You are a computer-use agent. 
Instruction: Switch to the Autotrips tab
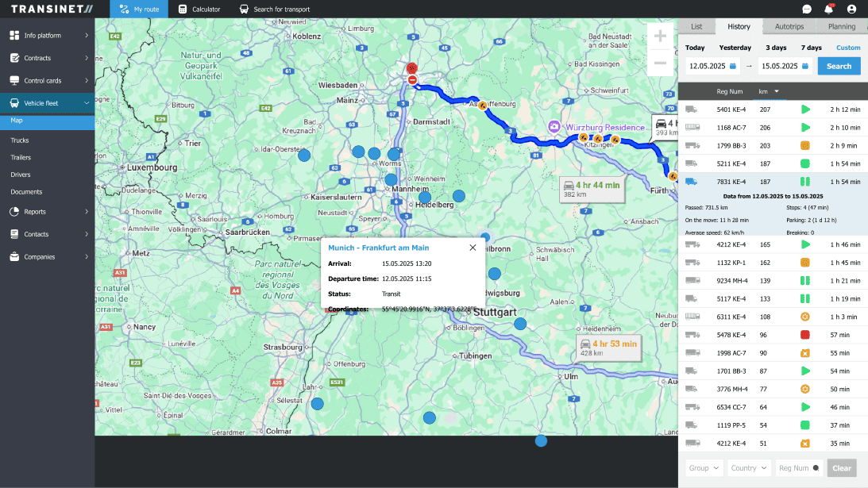(x=789, y=26)
